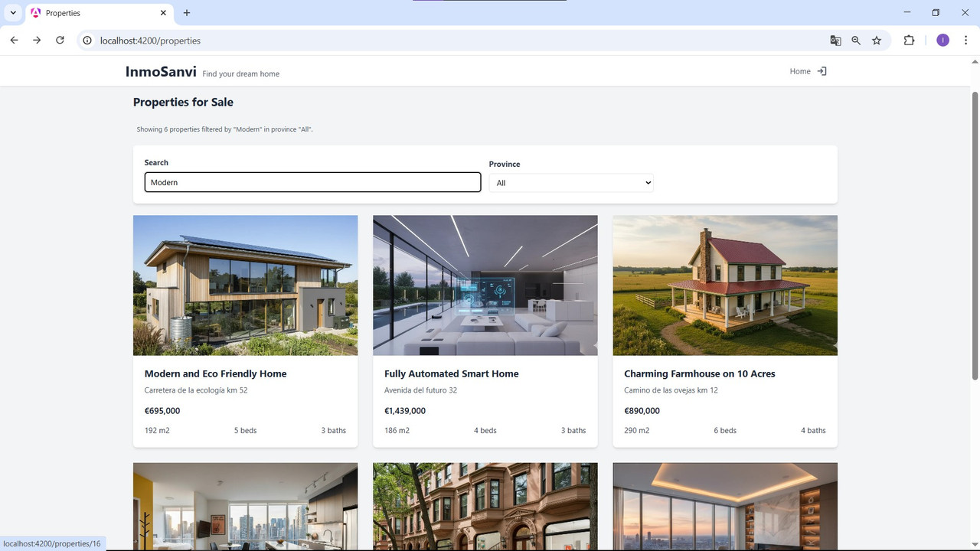Open the site information icon in address bar
The image size is (980, 551).
tap(87, 41)
